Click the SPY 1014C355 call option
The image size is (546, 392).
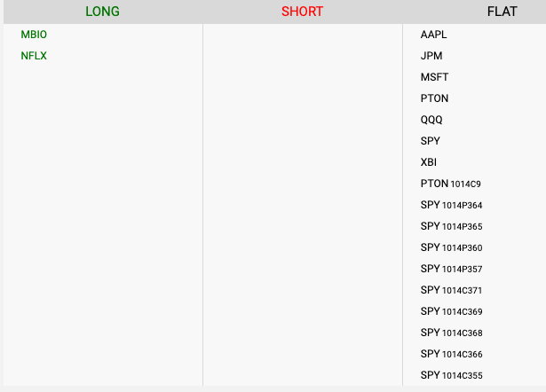[x=451, y=375]
